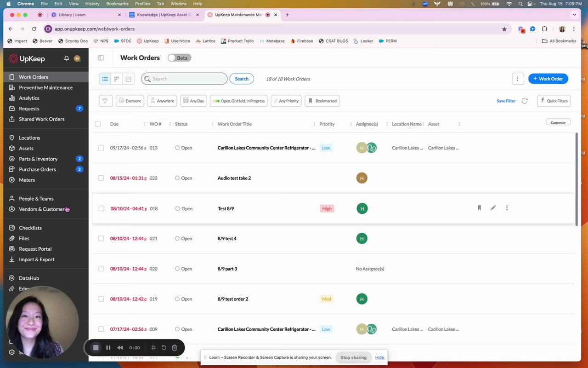The image size is (588, 368).
Task: Open macOS Spotlight search icon
Action: [x=520, y=4]
